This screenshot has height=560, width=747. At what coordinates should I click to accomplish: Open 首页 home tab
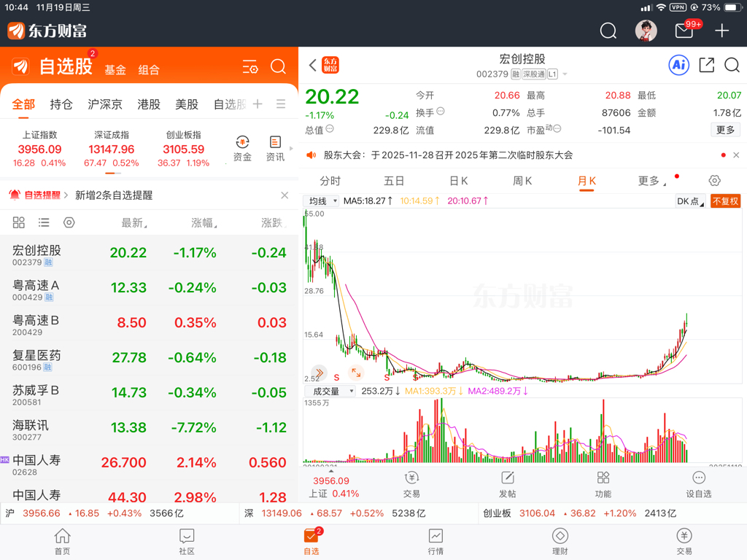(63, 542)
